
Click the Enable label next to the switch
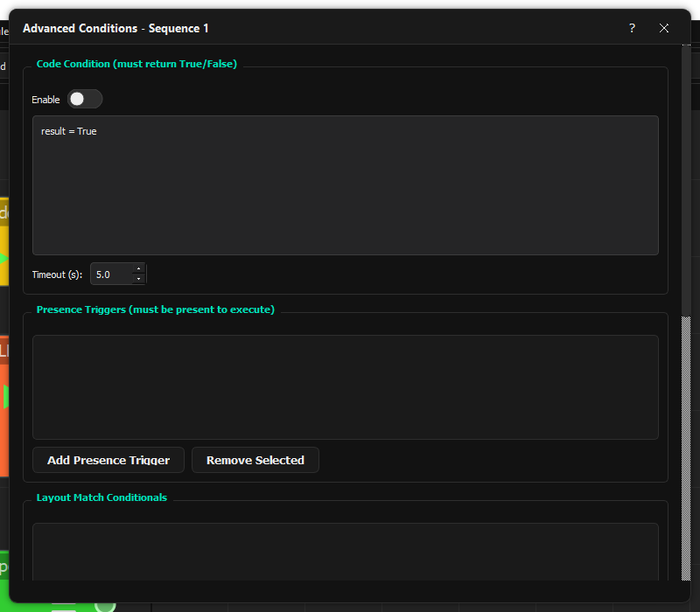click(45, 99)
